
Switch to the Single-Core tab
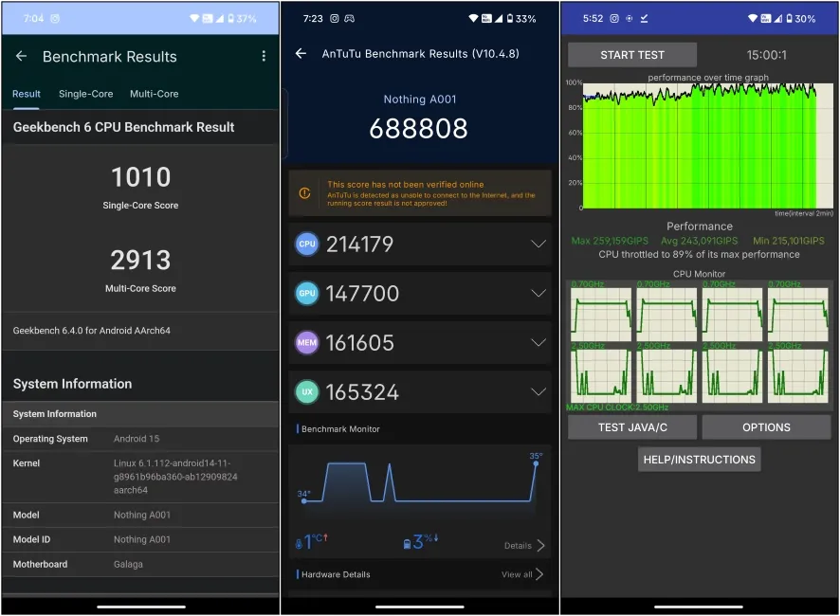83,94
